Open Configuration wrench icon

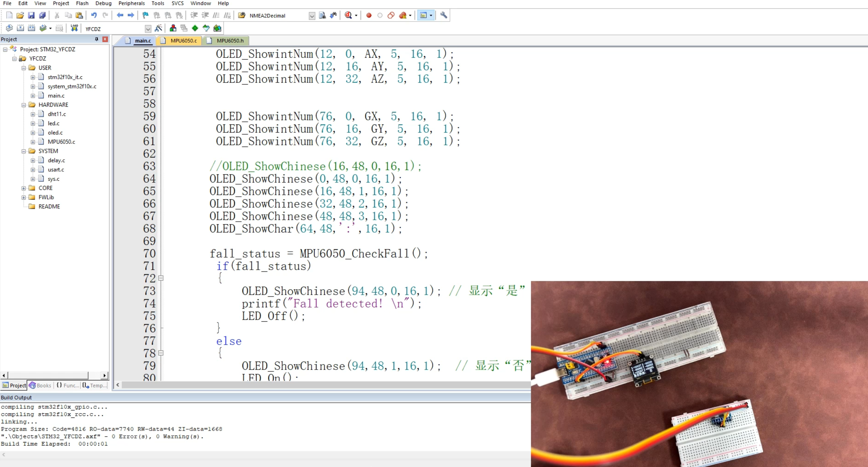pyautogui.click(x=444, y=15)
